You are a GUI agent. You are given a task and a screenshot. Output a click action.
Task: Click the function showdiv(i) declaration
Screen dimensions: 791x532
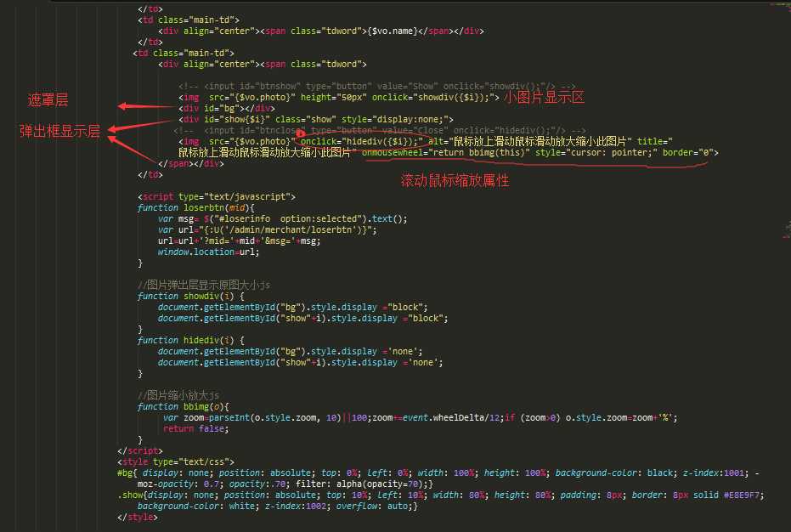(190, 296)
